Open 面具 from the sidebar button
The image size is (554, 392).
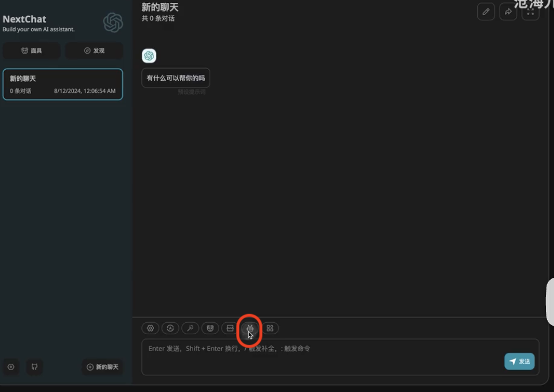(x=31, y=50)
